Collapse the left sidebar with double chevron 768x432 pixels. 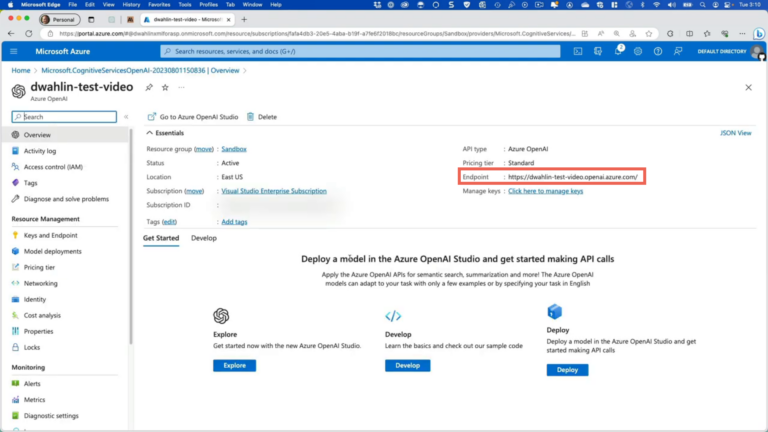click(126, 117)
